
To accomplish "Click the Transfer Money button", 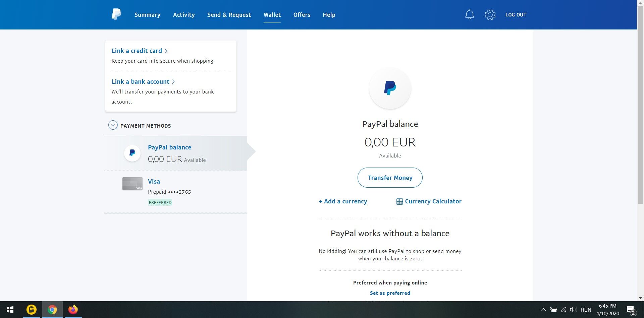I will 390,178.
